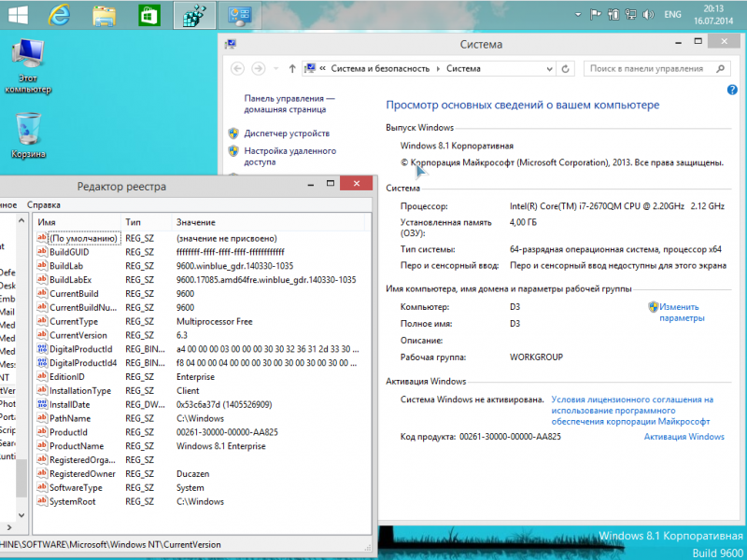Open the Action Center flag icon

pos(596,15)
